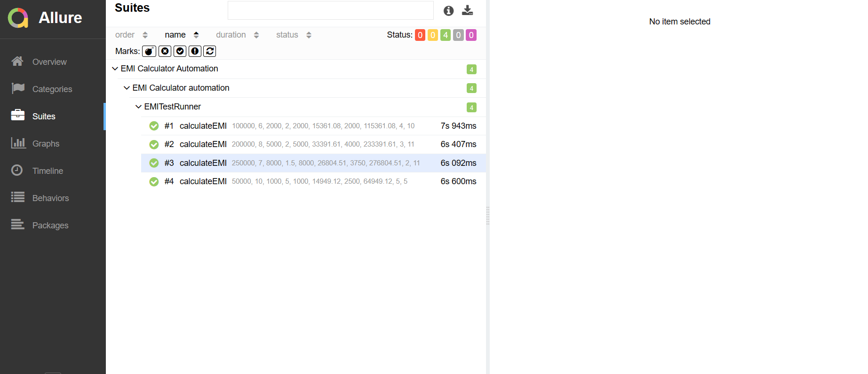Viewport: 868px width, 374px height.
Task: Click the home icon beside Overview
Action: click(x=17, y=61)
